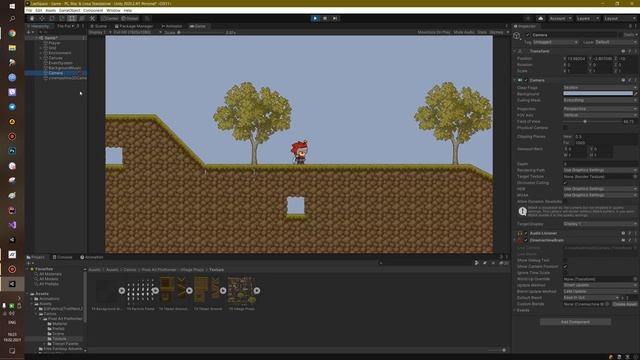Select the Transform tool in toolbar
This screenshot has width=640, height=360.
tap(82, 18)
